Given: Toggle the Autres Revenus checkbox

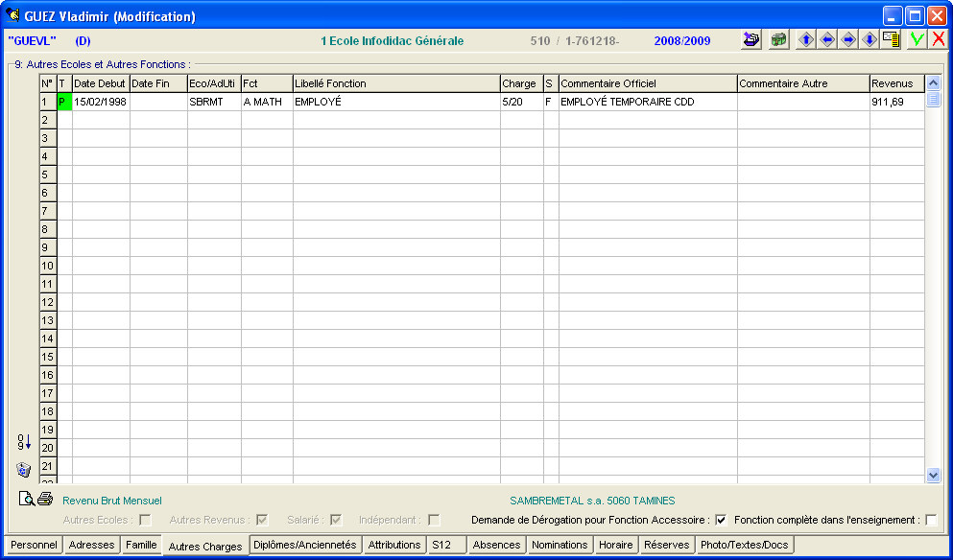Looking at the screenshot, I should coord(262,520).
